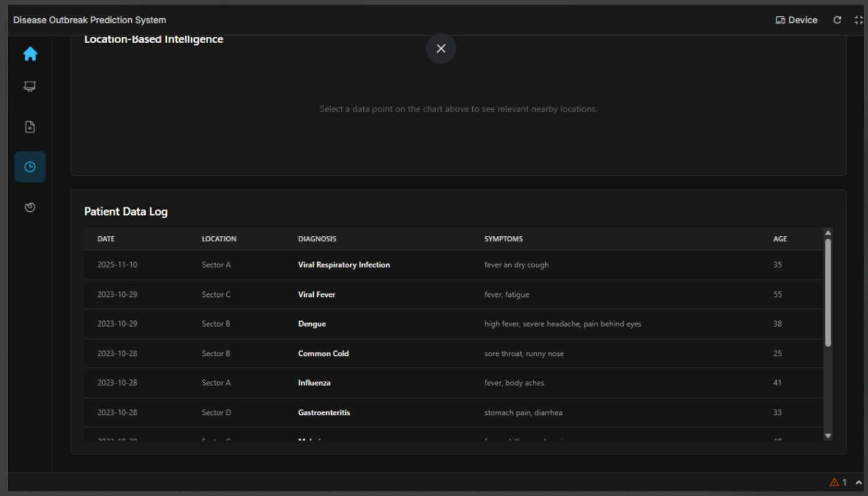Click the warning triangle in status bar
The width and height of the screenshot is (868, 496).
(834, 482)
